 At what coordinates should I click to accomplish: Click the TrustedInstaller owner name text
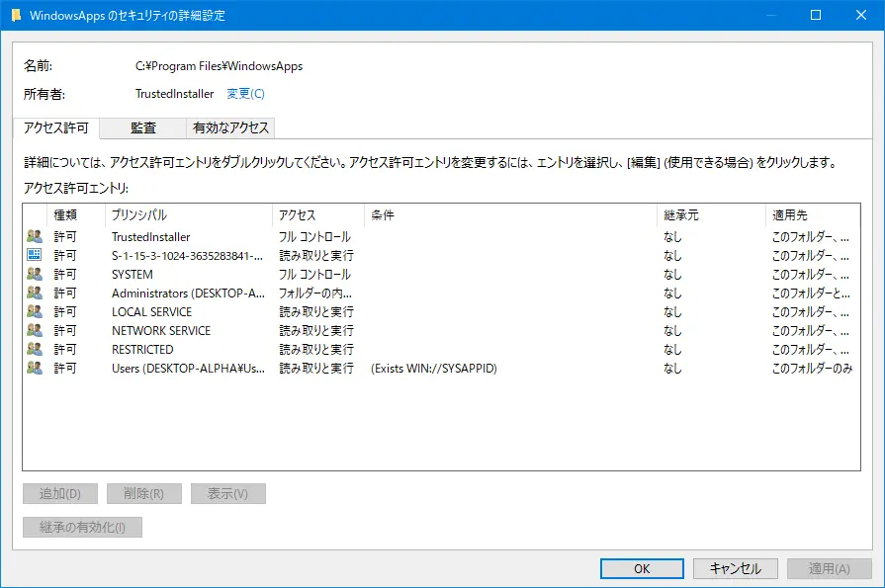pos(174,94)
